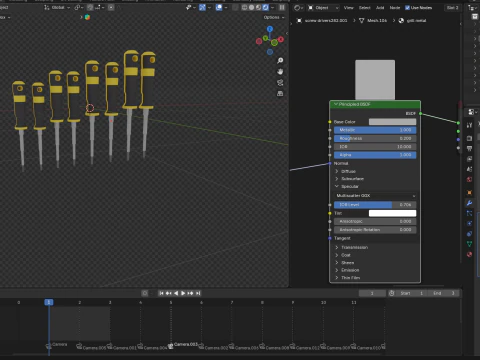
Task: Open the orange Object properties tab
Action: (469, 192)
